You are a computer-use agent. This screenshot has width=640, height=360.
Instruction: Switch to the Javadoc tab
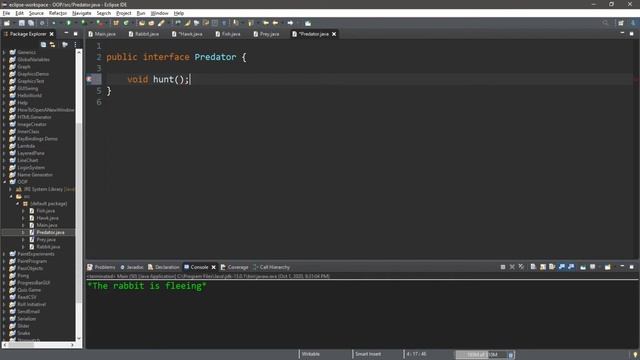click(131, 267)
